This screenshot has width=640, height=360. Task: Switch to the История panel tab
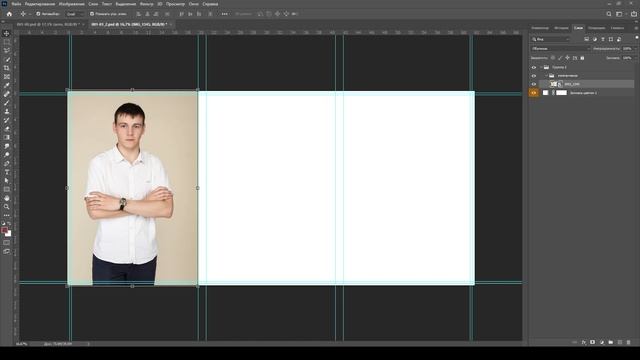[561, 28]
